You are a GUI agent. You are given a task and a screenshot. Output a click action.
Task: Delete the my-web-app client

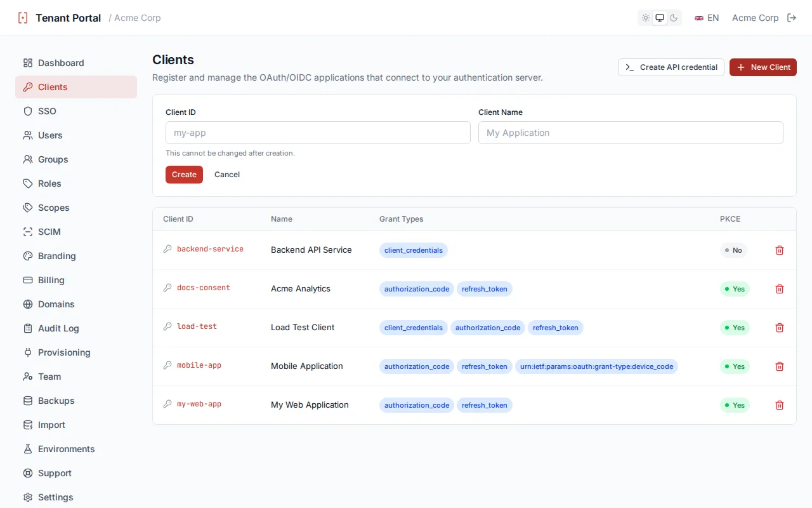click(x=780, y=405)
